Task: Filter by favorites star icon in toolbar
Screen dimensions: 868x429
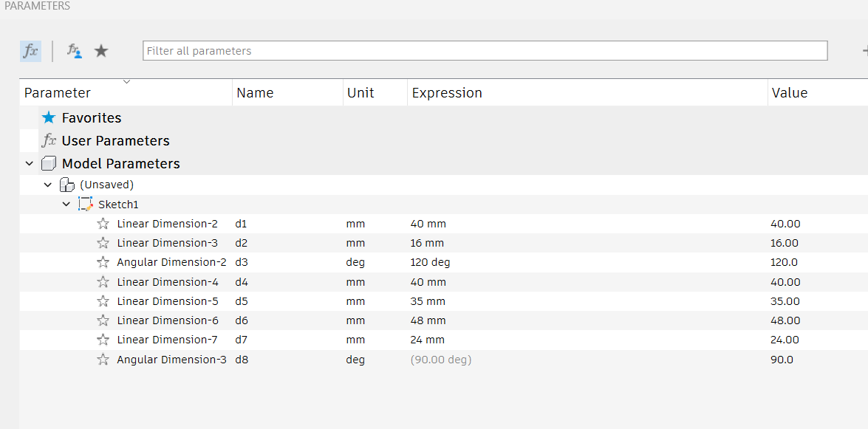Action: pyautogui.click(x=100, y=51)
